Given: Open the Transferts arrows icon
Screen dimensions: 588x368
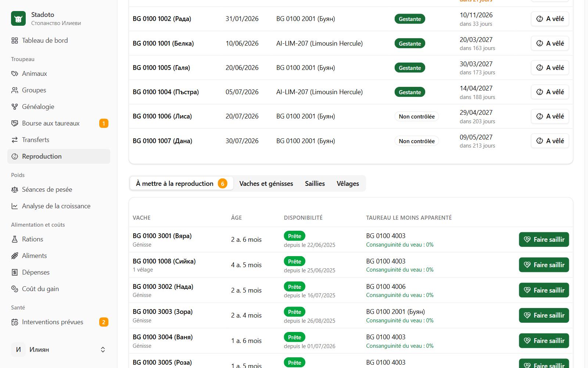Looking at the screenshot, I should [15, 140].
